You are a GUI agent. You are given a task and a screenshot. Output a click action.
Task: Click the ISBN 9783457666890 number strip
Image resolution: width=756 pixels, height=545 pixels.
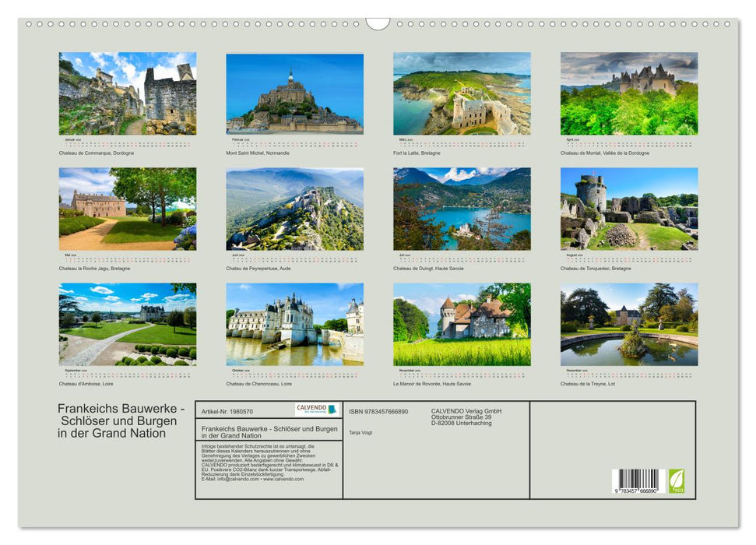[378, 412]
